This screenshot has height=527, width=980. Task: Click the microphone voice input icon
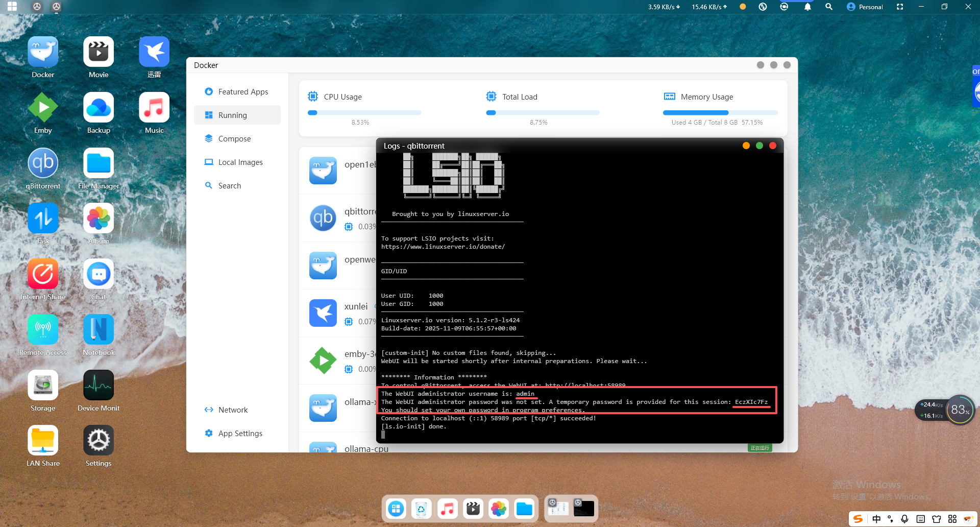(904, 519)
